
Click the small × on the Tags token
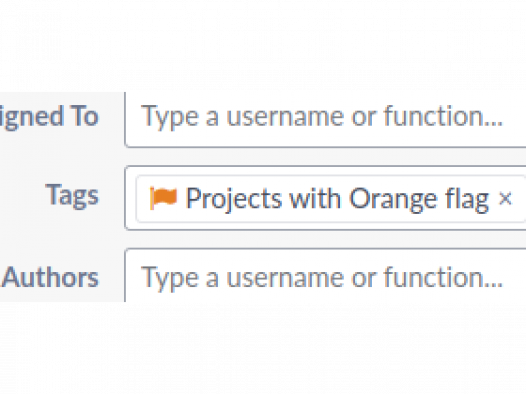pyautogui.click(x=505, y=198)
